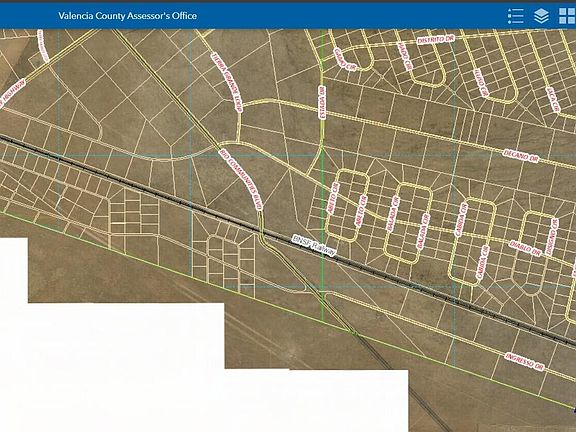Select the Decano Dr street label
Image resolution: width=576 pixels, height=432 pixels.
(521, 156)
